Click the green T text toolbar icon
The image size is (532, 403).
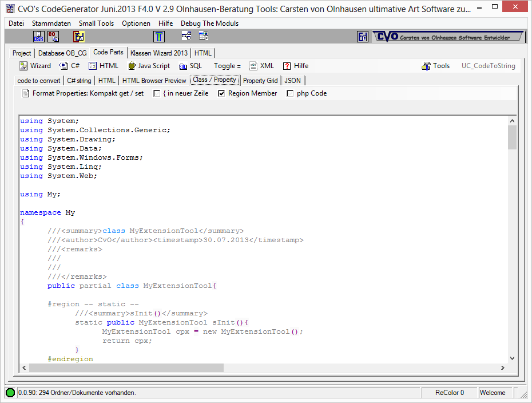click(x=159, y=36)
